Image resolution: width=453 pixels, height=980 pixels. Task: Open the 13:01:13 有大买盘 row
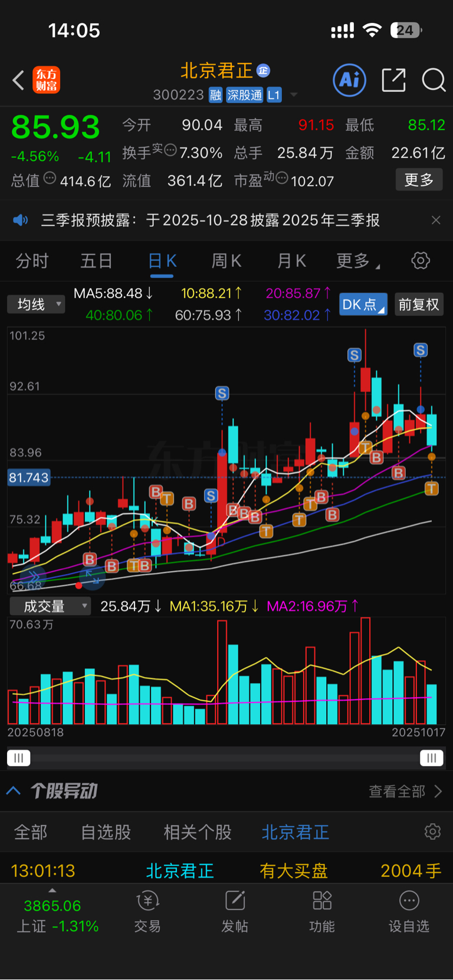click(x=226, y=870)
